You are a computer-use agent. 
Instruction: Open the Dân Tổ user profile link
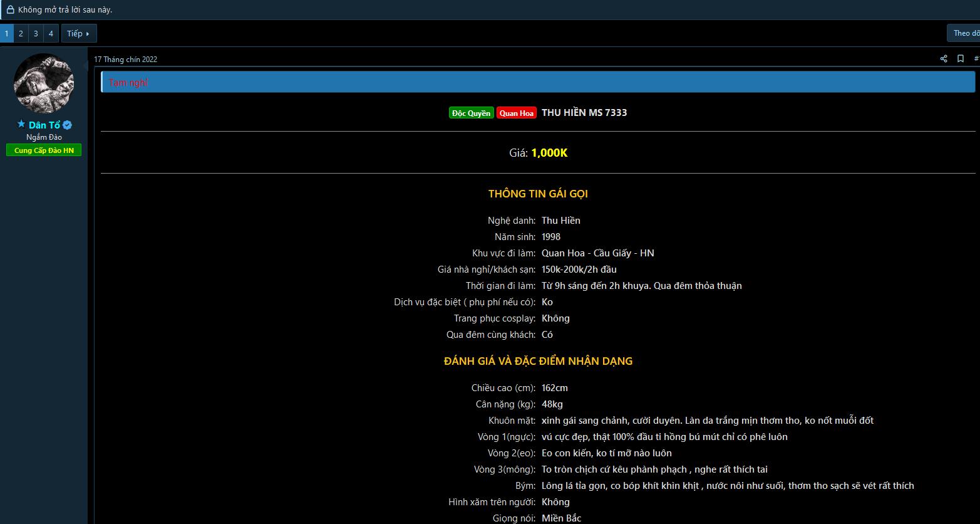(44, 125)
